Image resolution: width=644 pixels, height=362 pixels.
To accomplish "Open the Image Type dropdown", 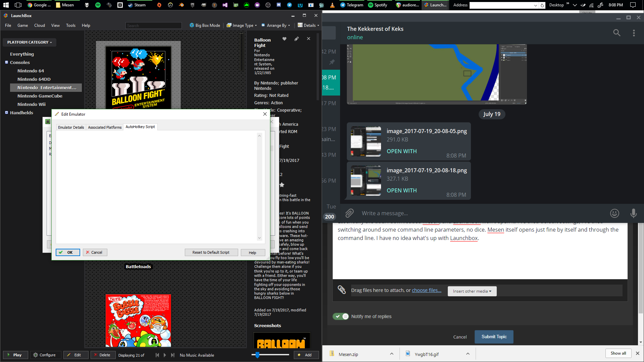I will coord(242,25).
